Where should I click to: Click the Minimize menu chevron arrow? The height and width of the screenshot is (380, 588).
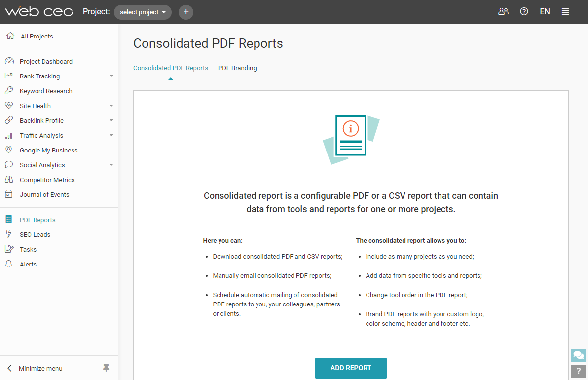point(10,368)
